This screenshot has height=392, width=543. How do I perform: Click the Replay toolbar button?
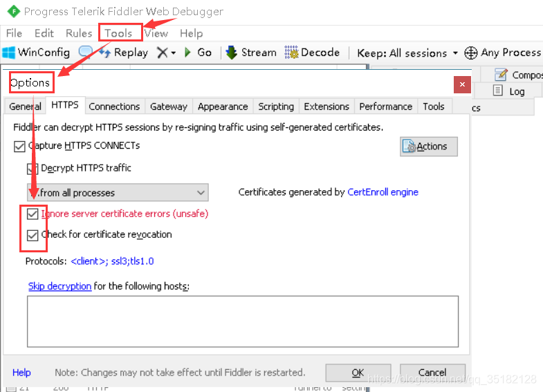point(124,53)
